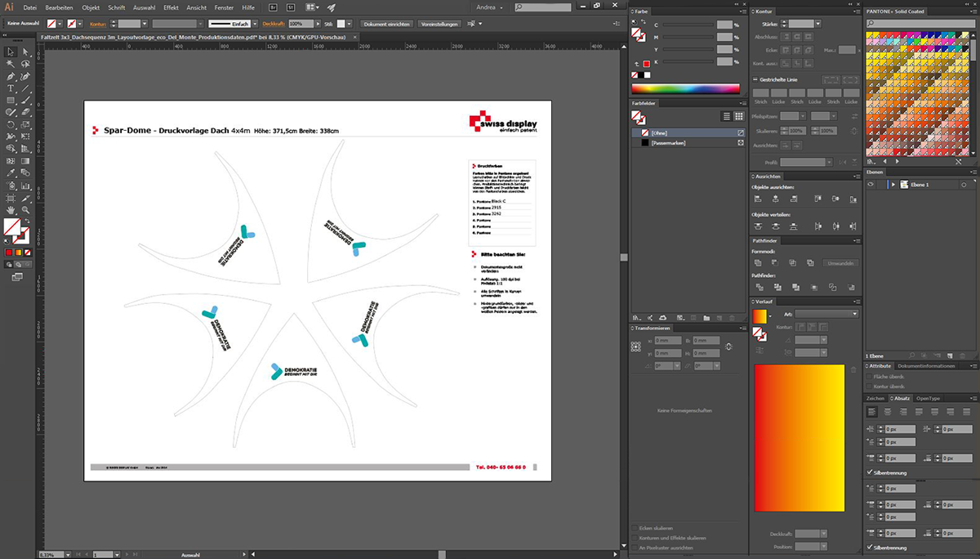Enable the Gestrichelte Linie checkbox

755,79
